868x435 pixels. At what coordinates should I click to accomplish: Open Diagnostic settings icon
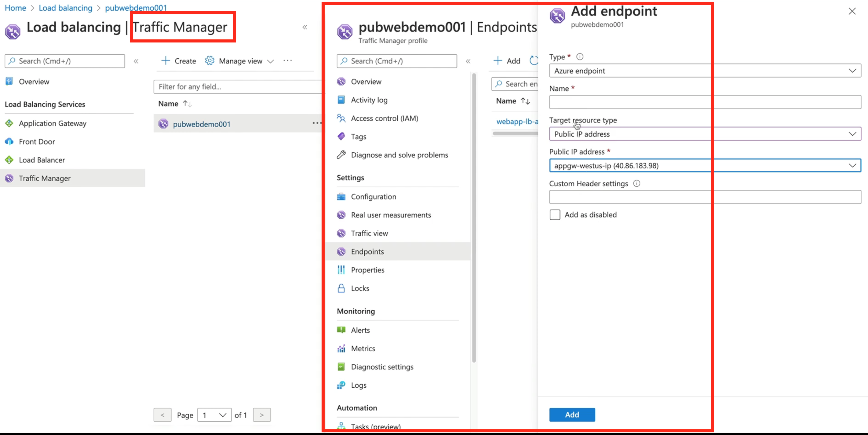click(341, 367)
